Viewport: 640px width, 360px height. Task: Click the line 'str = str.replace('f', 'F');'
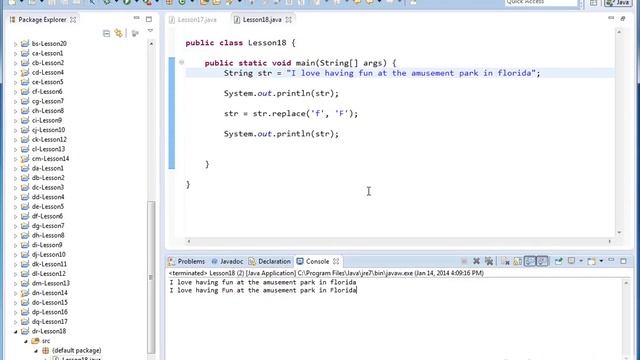[291, 113]
